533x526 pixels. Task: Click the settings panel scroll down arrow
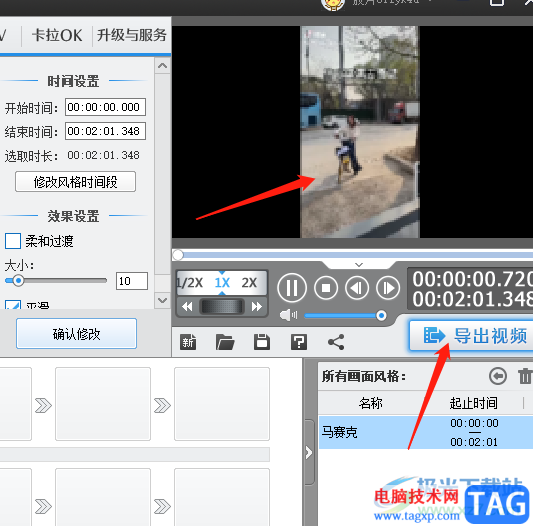[162, 300]
